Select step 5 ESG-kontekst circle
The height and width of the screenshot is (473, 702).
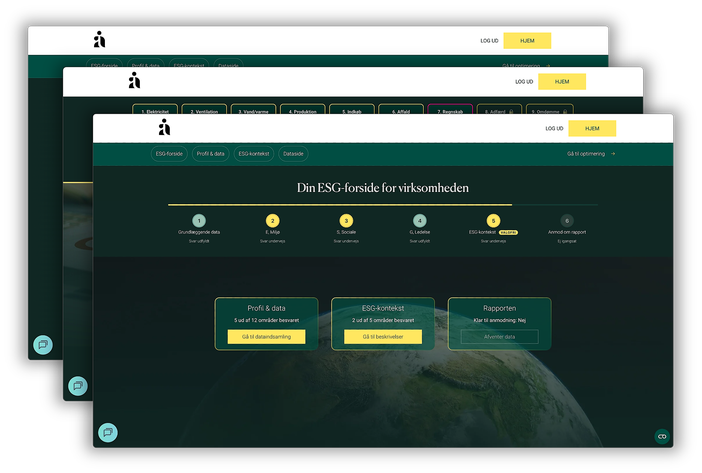(x=493, y=221)
